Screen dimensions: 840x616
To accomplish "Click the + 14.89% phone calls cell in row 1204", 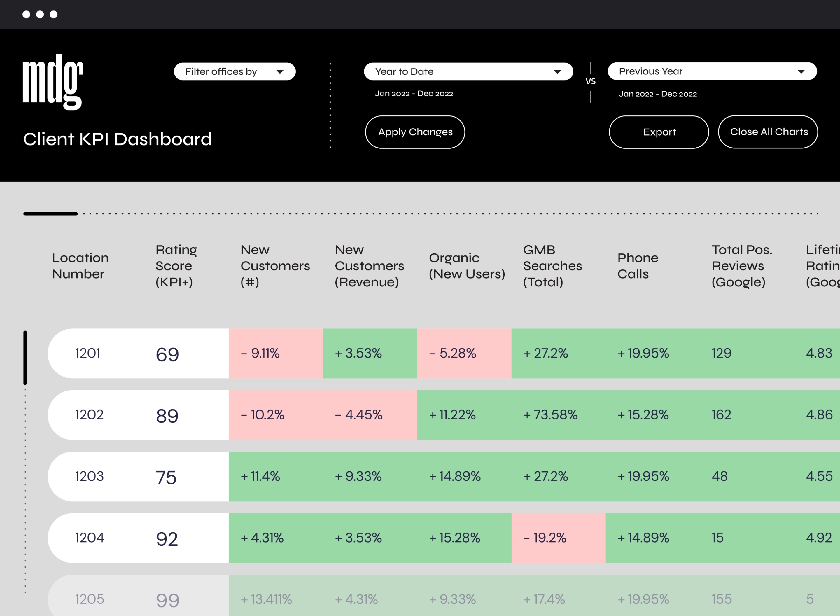I will (653, 538).
